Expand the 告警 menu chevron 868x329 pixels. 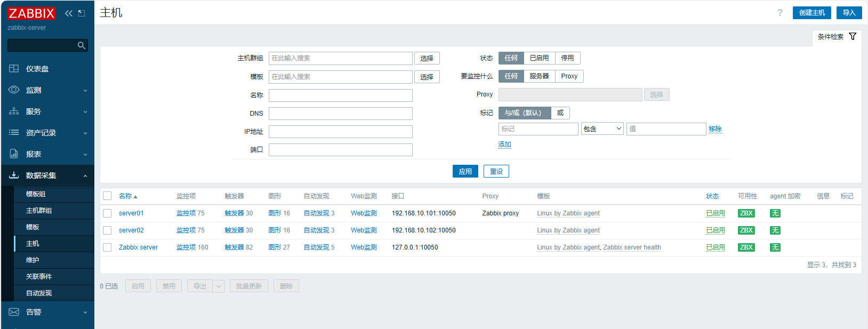[x=85, y=312]
